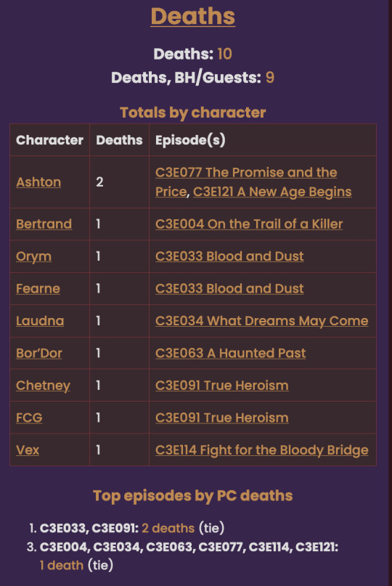Open C3E033 Blood and Dust in Orym's row

(x=229, y=256)
